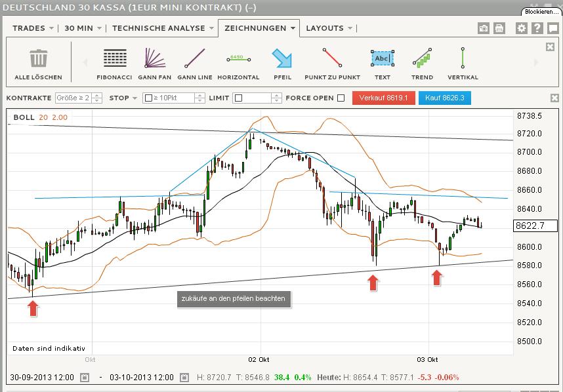Viewport: 563px width, 392px height.
Task: Open the settings gear icon
Action: click(522, 28)
